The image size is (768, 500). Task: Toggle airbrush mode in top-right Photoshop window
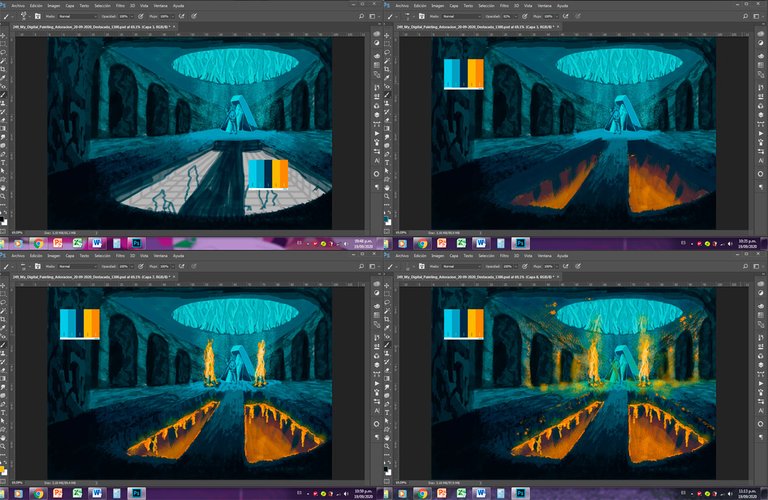point(566,16)
